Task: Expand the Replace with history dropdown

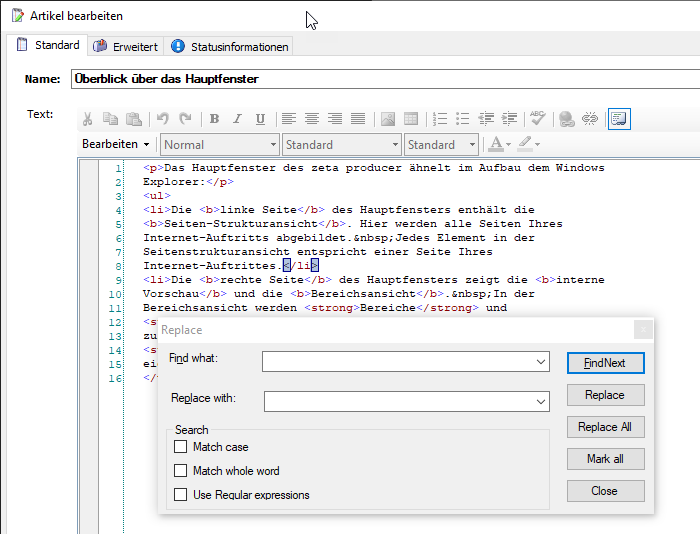Action: [541, 402]
